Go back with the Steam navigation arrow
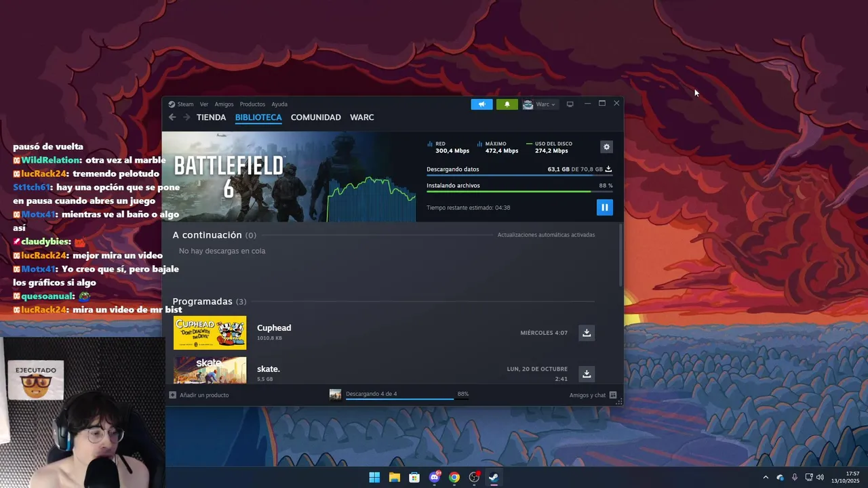Screen dimensions: 868x488 click(172, 117)
